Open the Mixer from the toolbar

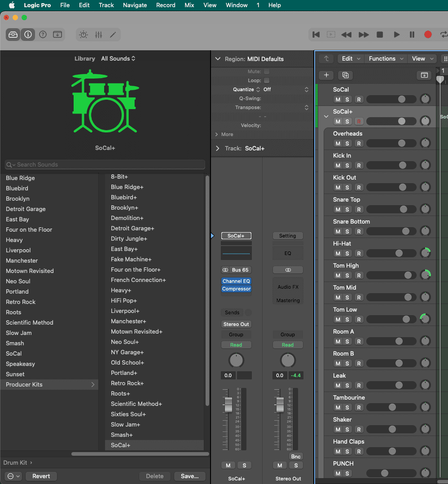pos(99,35)
